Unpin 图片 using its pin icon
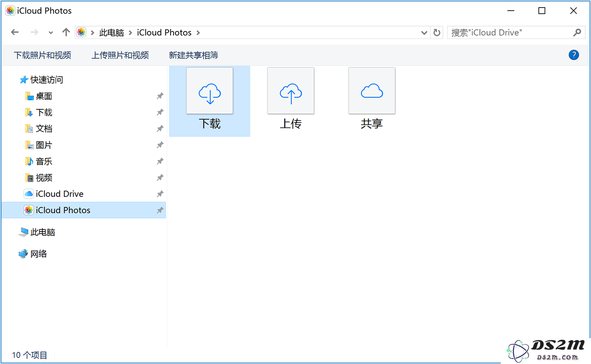 click(160, 145)
